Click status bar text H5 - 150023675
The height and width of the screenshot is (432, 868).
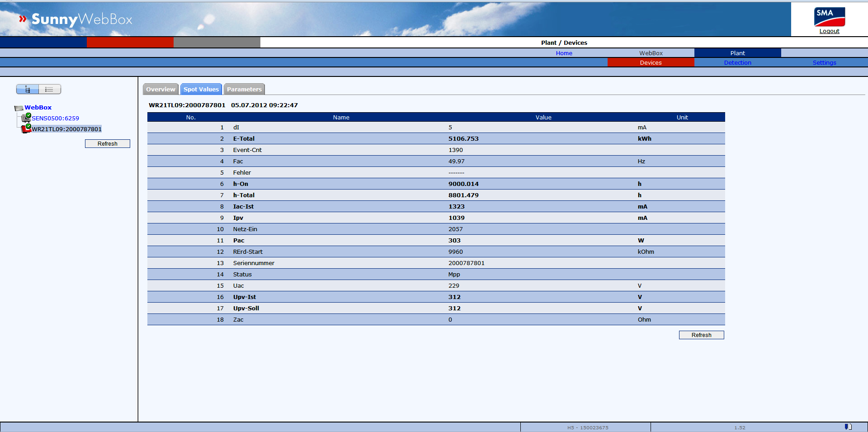pos(588,427)
